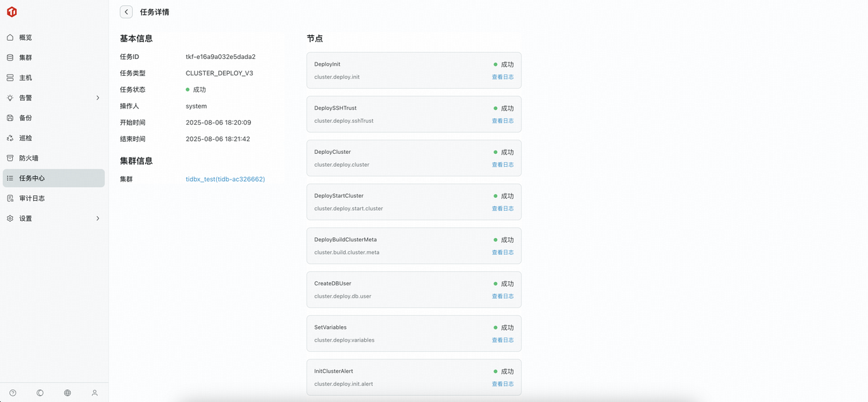View logs for the DeployInit node
868x402 pixels.
(502, 77)
